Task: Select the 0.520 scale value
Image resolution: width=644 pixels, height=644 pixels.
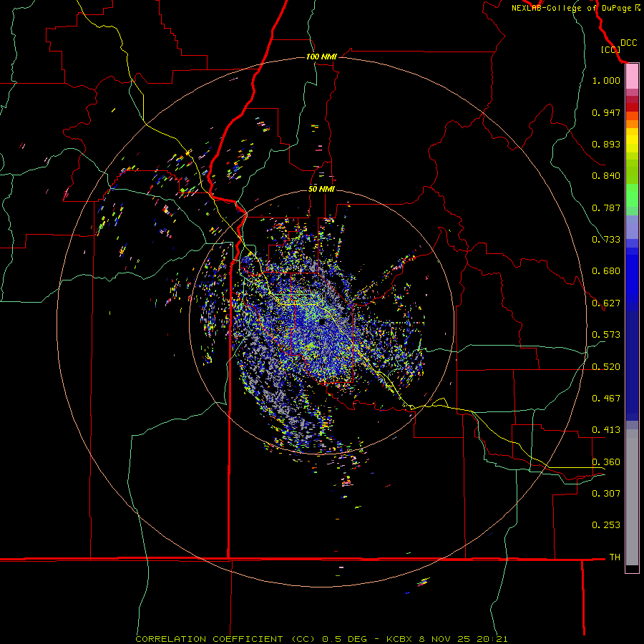Action: (x=606, y=367)
